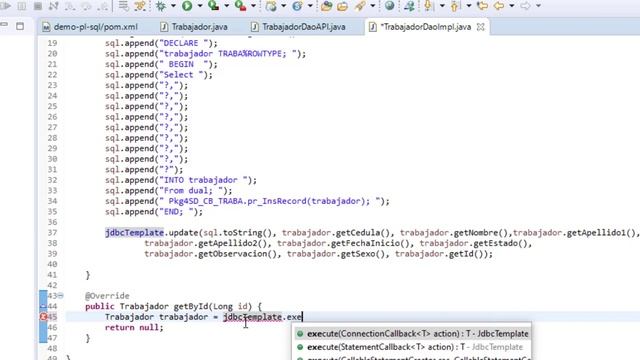640x360 pixels.
Task: Click trabajador.getId() on line 39
Action: tap(441, 254)
